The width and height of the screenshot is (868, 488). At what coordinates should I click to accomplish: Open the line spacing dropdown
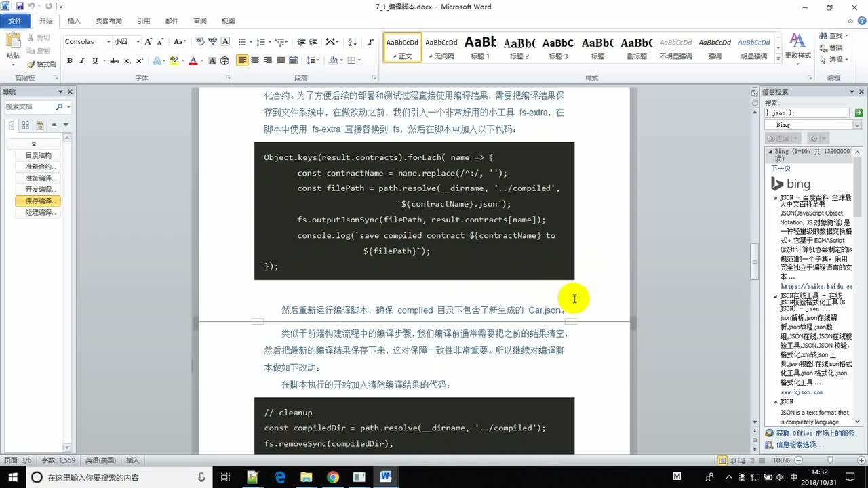pos(313,60)
